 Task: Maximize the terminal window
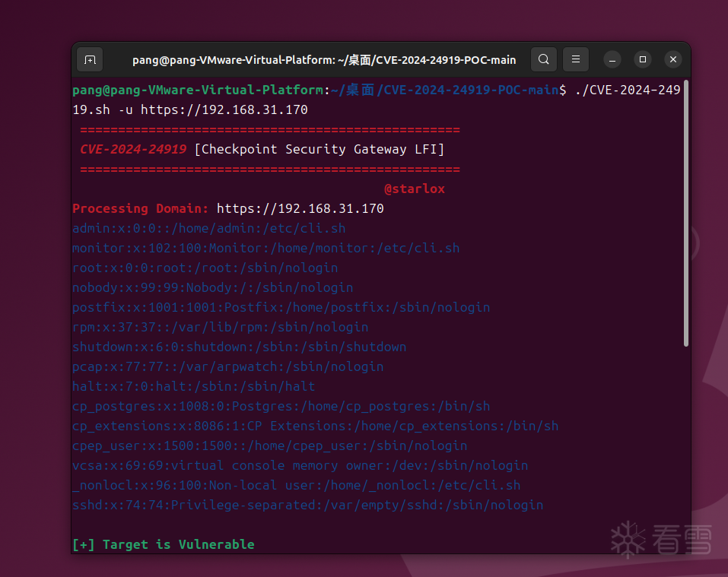[643, 59]
